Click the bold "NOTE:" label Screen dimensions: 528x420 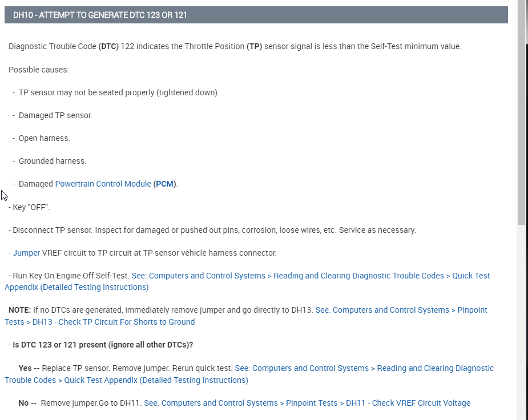pyautogui.click(x=19, y=310)
